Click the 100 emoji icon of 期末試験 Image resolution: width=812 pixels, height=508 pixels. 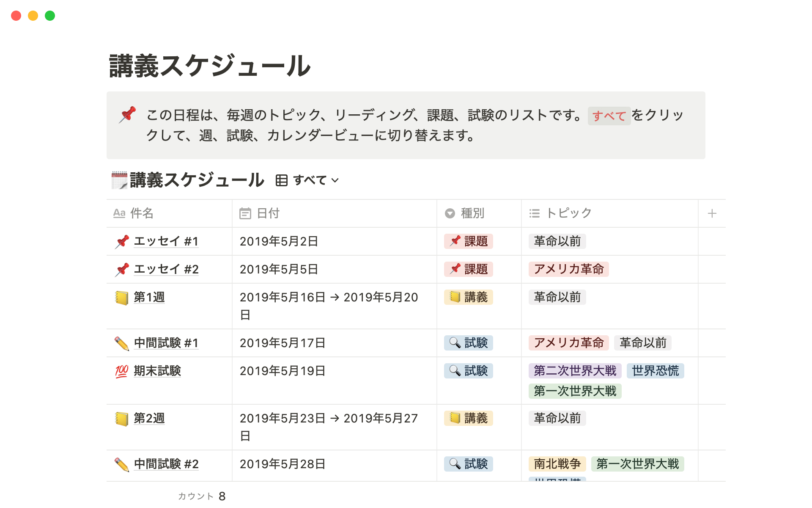[122, 371]
